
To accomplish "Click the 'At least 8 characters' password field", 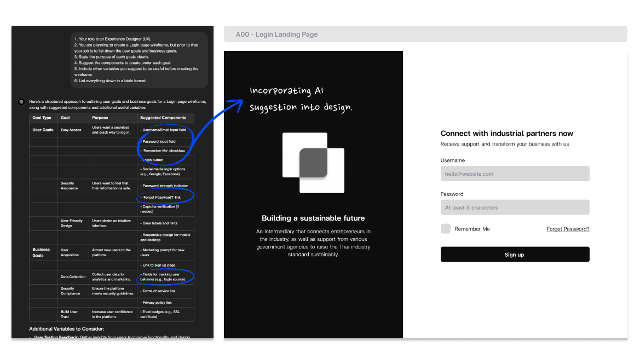I will pyautogui.click(x=515, y=207).
